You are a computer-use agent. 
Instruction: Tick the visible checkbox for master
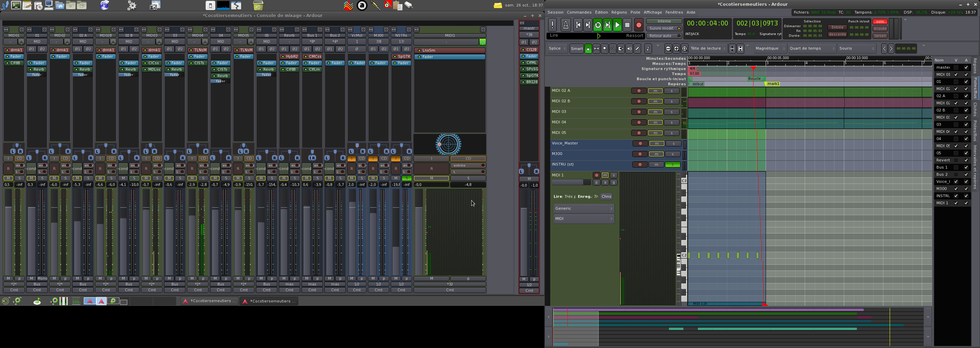(x=955, y=68)
